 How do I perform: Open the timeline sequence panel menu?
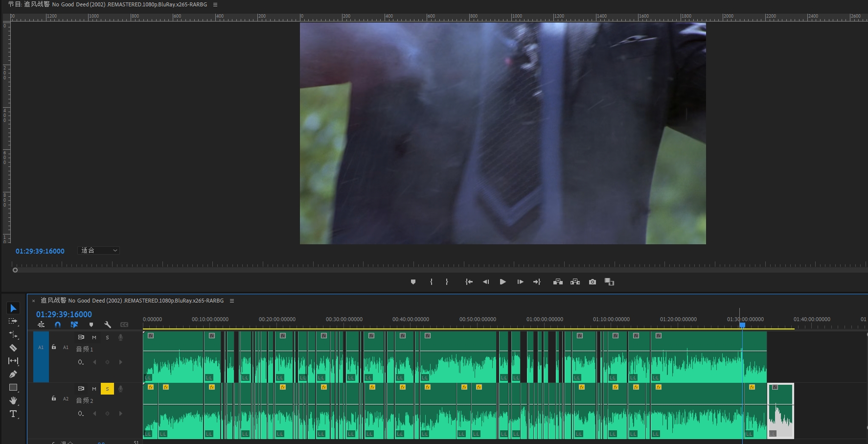coord(232,301)
